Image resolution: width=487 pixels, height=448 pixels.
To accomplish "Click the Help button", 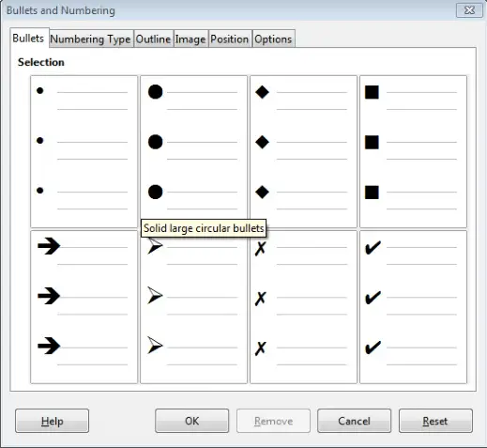I will [x=52, y=421].
